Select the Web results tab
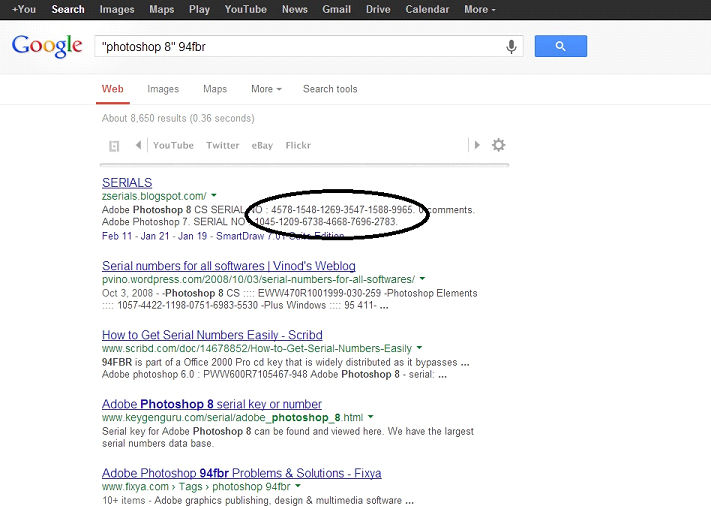This screenshot has height=506, width=711. point(112,89)
